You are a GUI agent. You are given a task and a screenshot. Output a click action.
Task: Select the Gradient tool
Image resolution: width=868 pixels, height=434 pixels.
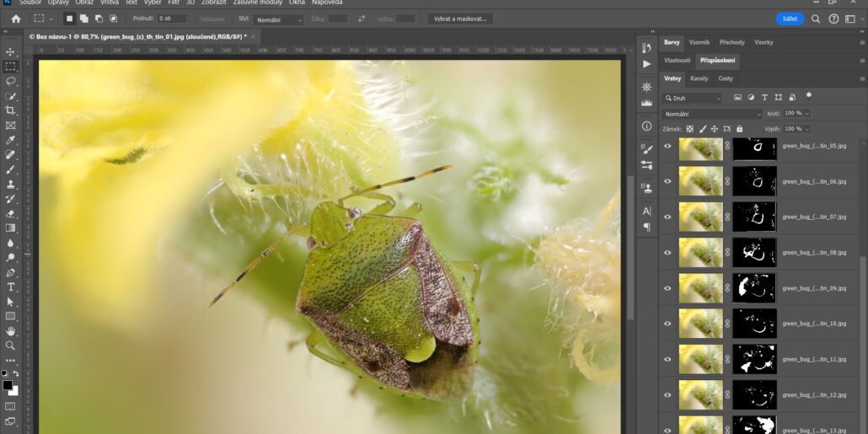pyautogui.click(x=10, y=228)
